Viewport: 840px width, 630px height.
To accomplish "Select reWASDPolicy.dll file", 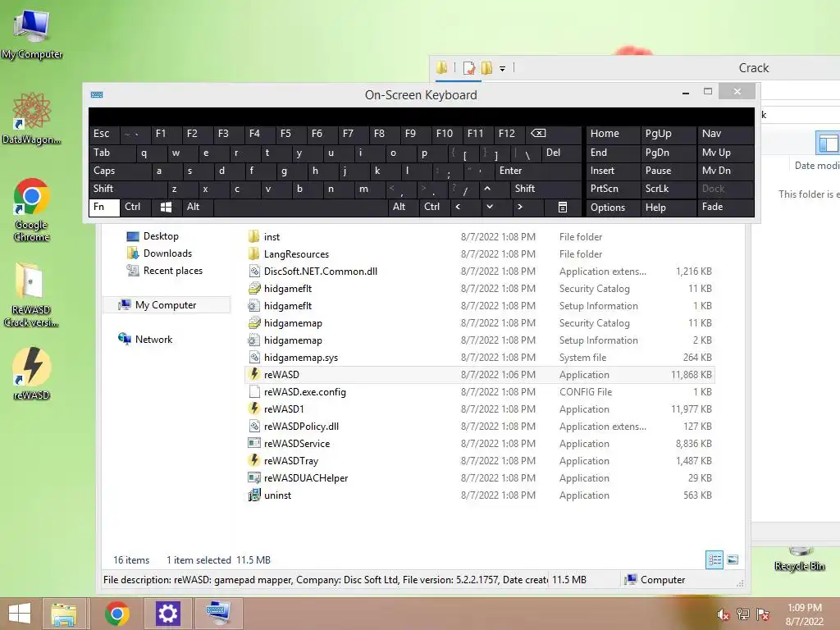I will [480, 426].
